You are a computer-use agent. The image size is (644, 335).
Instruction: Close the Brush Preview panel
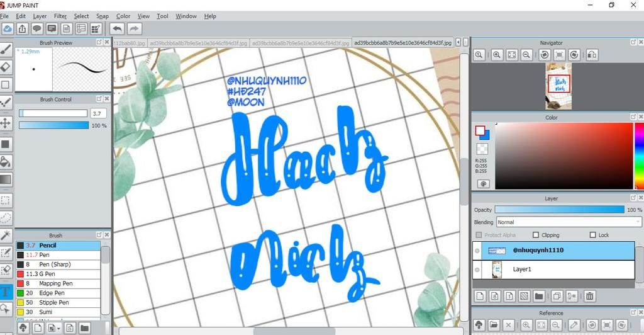point(107,42)
